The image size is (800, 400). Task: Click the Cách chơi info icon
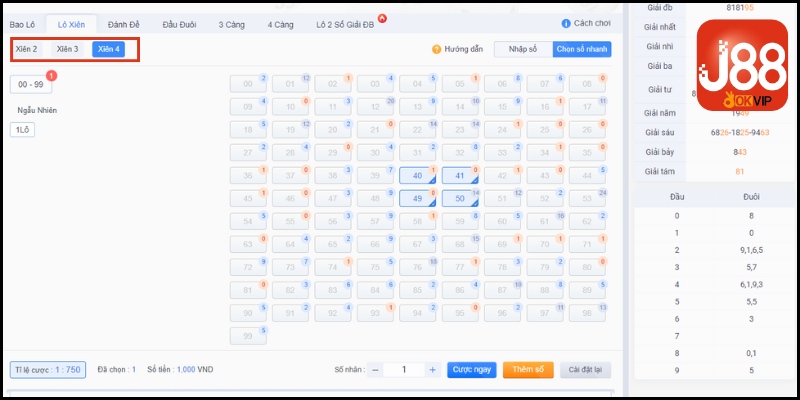pyautogui.click(x=566, y=22)
